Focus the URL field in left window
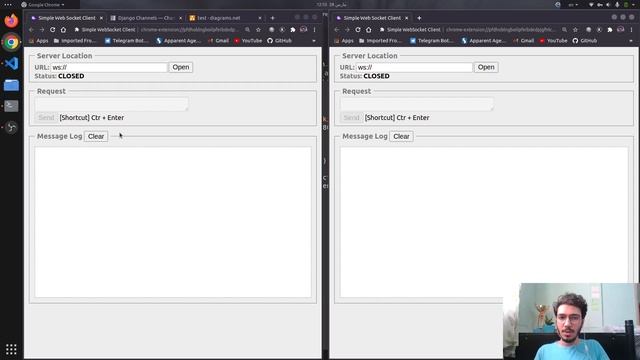This screenshot has width=640, height=360. pos(109,67)
